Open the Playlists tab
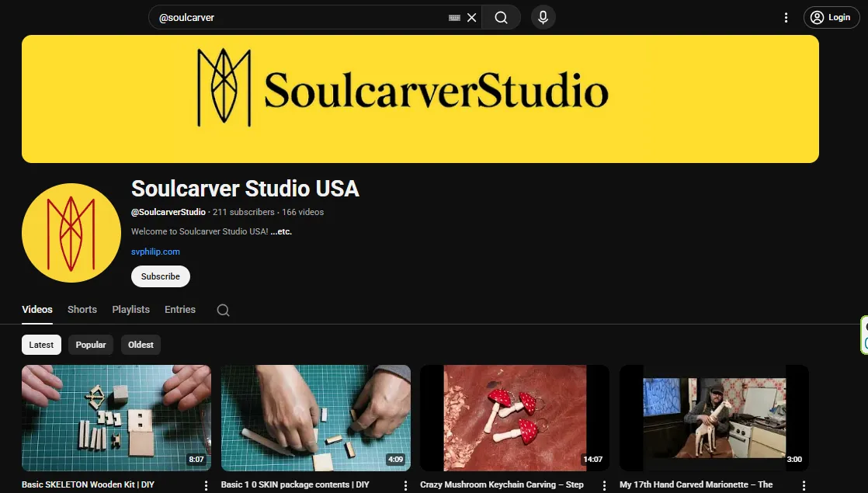Viewport: 868px width, 493px height. pos(130,309)
